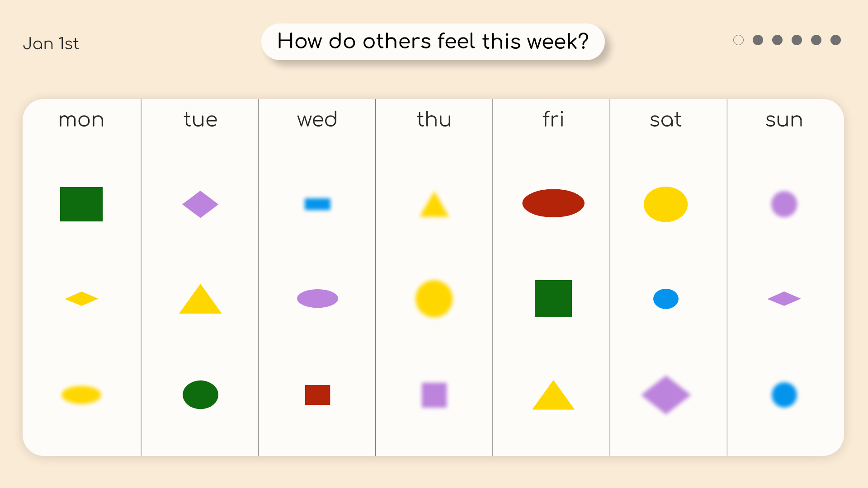Click the 'How do others feel this week?' title
The height and width of the screenshot is (488, 868).
(x=433, y=42)
